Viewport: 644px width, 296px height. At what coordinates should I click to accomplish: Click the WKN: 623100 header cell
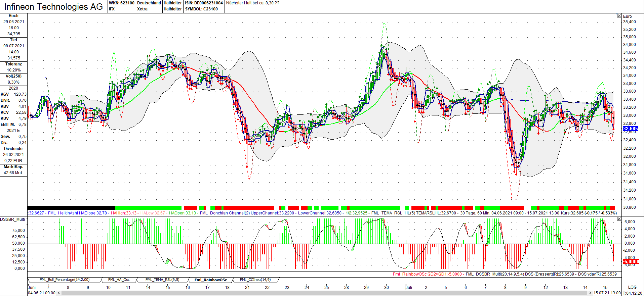click(121, 3)
